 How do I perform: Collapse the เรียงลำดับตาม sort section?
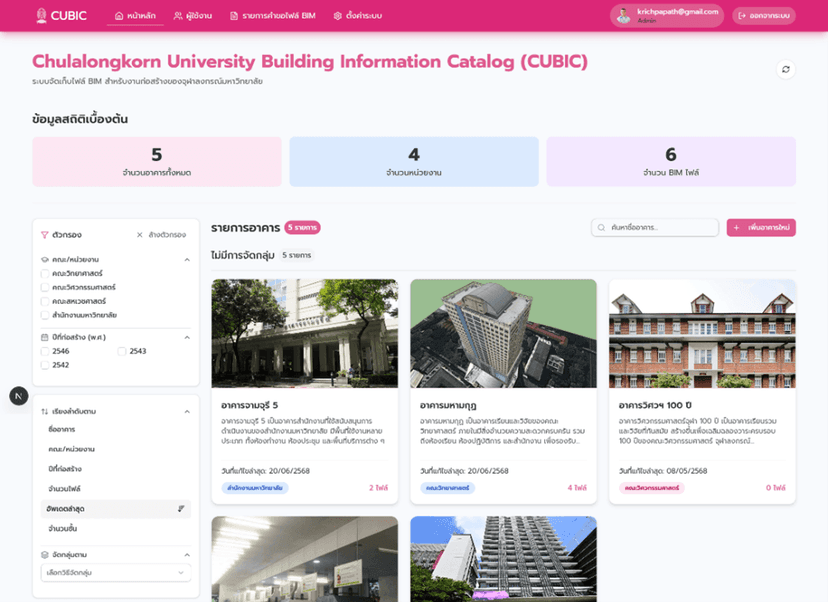pyautogui.click(x=187, y=411)
